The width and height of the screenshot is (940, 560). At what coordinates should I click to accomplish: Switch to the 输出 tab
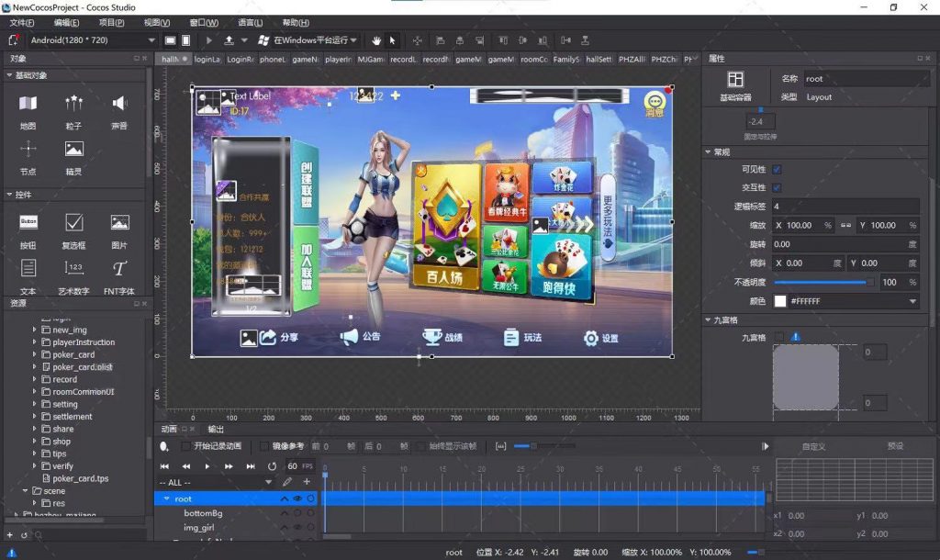coord(216,429)
